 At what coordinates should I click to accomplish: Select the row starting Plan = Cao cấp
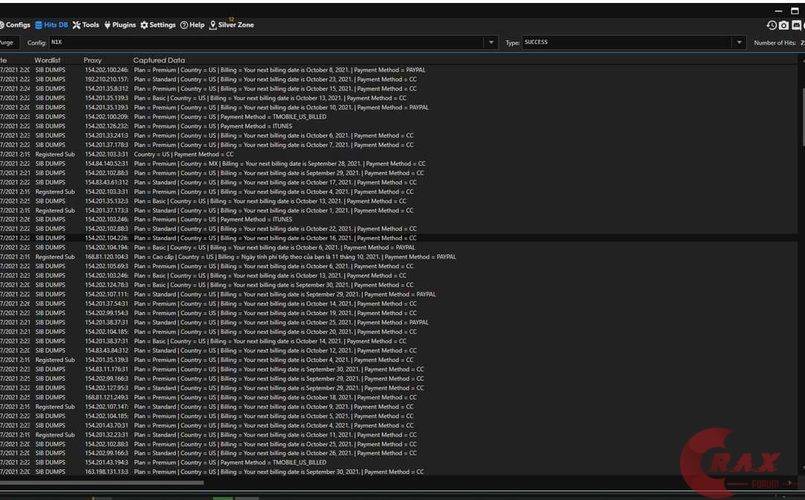(398, 257)
